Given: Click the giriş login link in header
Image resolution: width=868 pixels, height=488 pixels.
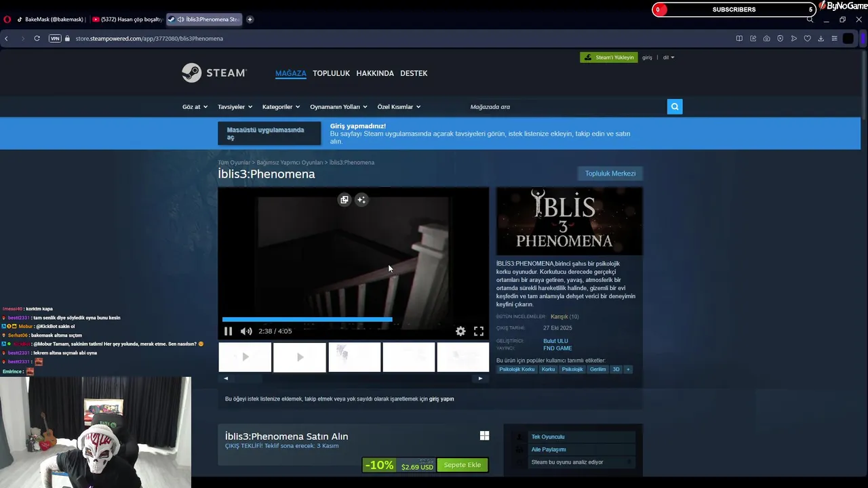Looking at the screenshot, I should click(647, 58).
